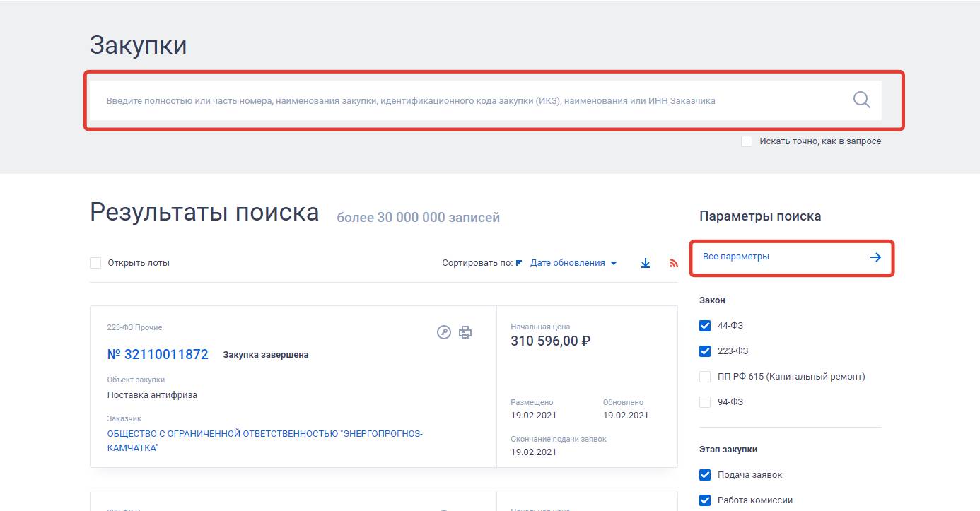Viewport: 980px width, 511px height.
Task: Uncheck the 44-ФЗ law filter
Action: (x=705, y=326)
